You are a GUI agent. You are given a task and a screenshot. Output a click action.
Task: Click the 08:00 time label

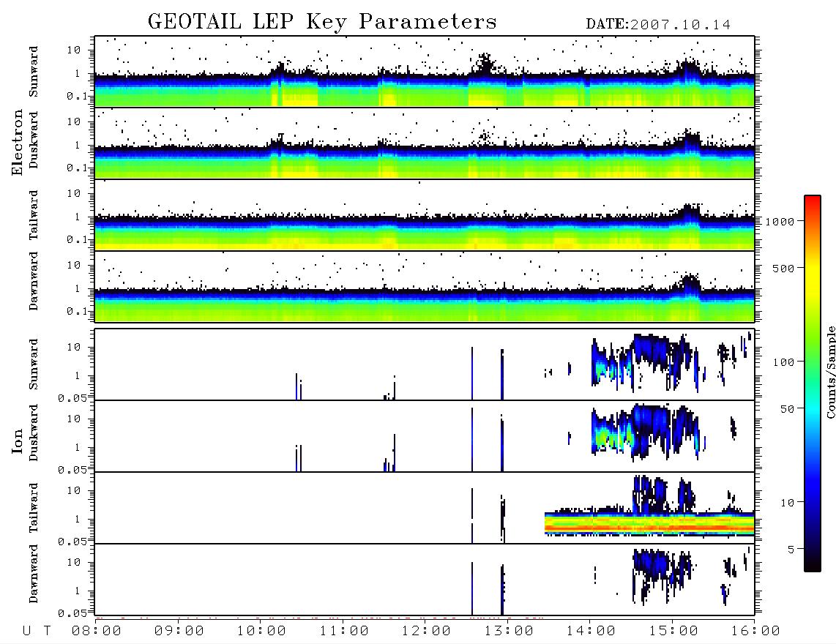97,632
